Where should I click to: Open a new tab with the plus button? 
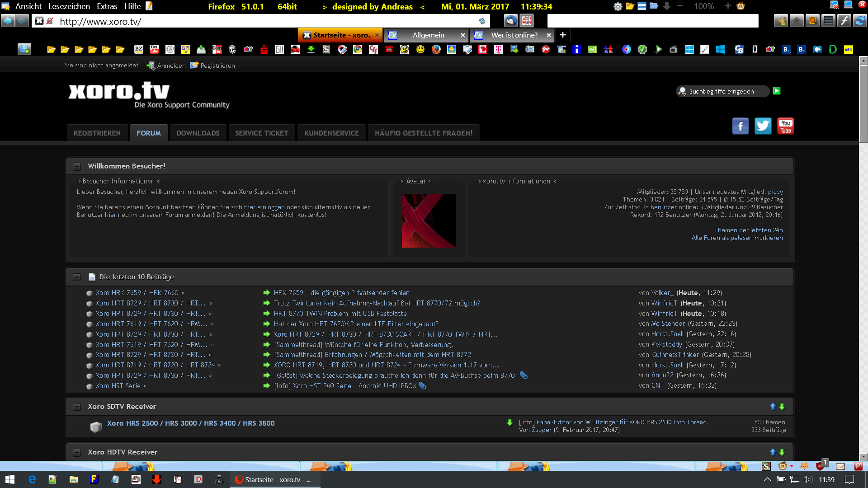(x=563, y=35)
